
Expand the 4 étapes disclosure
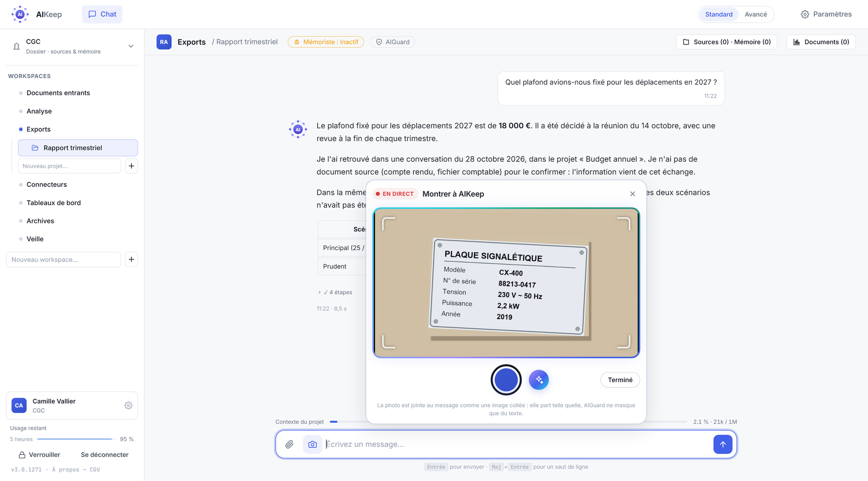[x=335, y=293]
